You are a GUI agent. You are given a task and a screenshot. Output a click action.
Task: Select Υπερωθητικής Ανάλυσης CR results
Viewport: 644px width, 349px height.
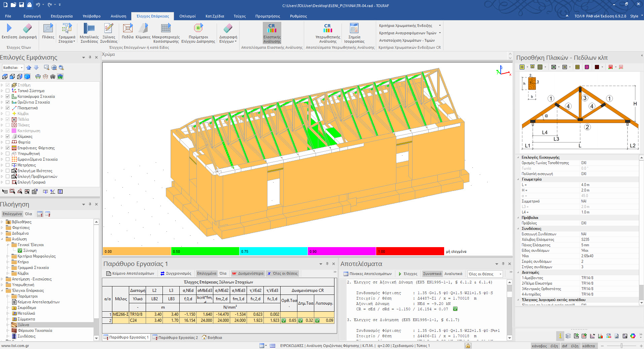(x=328, y=33)
